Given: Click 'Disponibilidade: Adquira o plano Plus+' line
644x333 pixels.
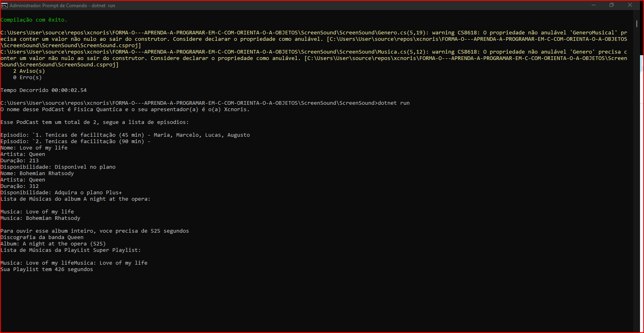Looking at the screenshot, I should click(61, 192).
